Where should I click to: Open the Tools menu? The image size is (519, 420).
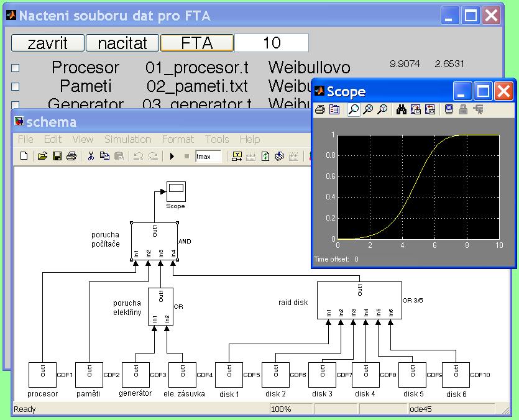pyautogui.click(x=217, y=139)
